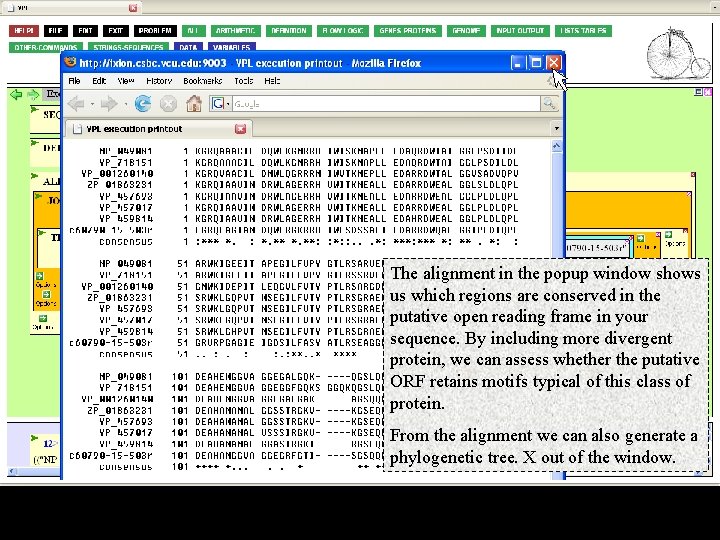The width and height of the screenshot is (720, 540).
Task: Click Firefox Forward arrow button
Action: point(109,104)
